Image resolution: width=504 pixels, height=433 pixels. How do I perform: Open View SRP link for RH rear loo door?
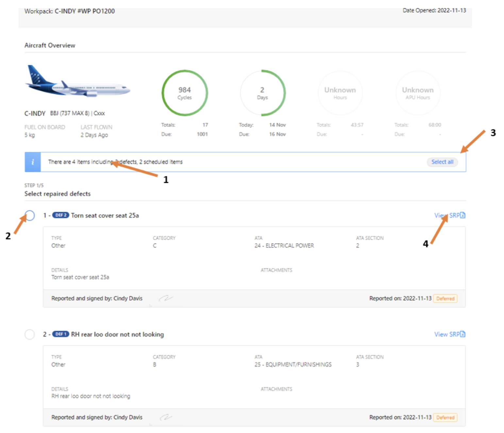click(446, 334)
